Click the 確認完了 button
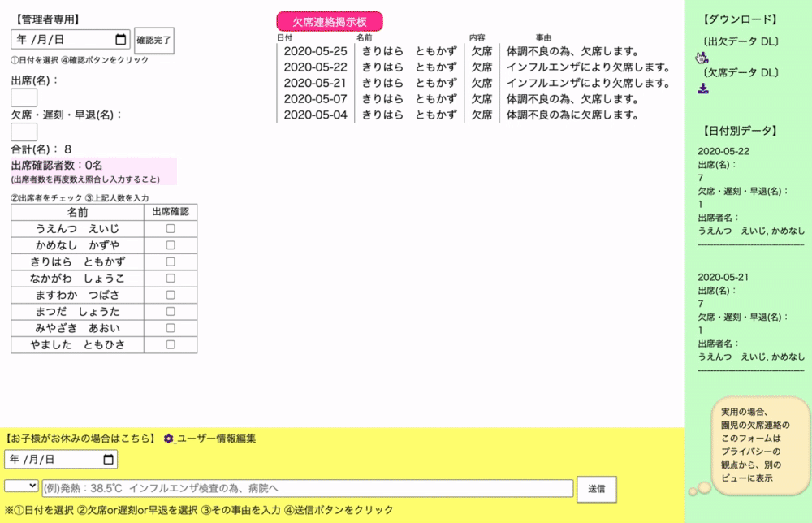 (x=153, y=40)
